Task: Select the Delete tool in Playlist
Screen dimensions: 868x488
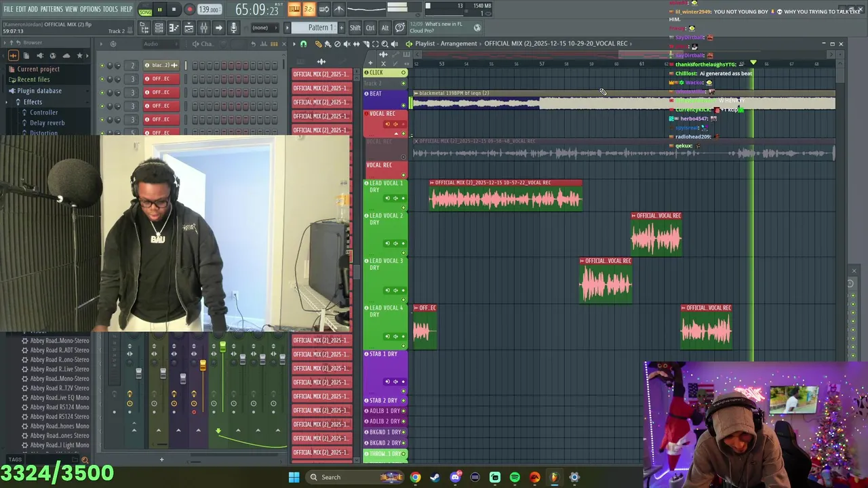Action: click(337, 43)
